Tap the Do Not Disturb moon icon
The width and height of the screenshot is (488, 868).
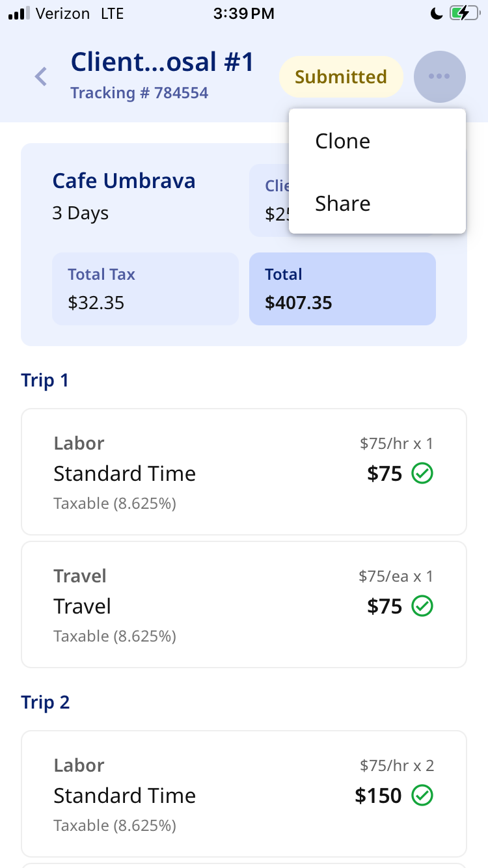(x=437, y=13)
